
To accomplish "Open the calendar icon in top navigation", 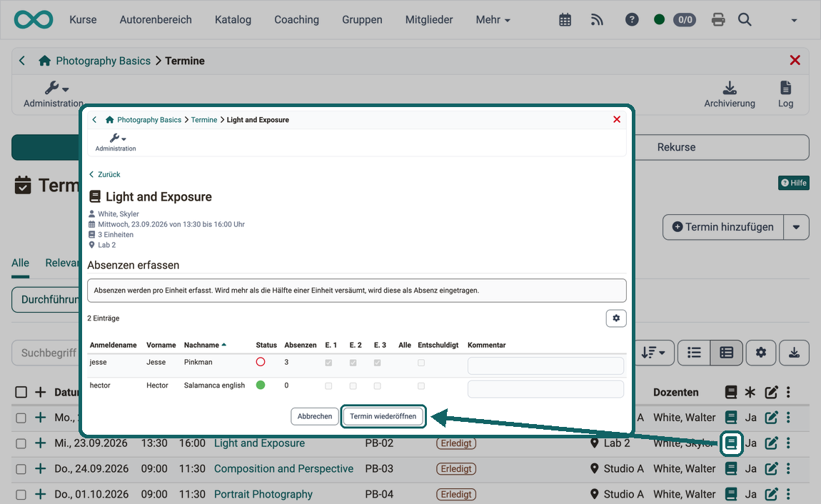I will point(565,20).
